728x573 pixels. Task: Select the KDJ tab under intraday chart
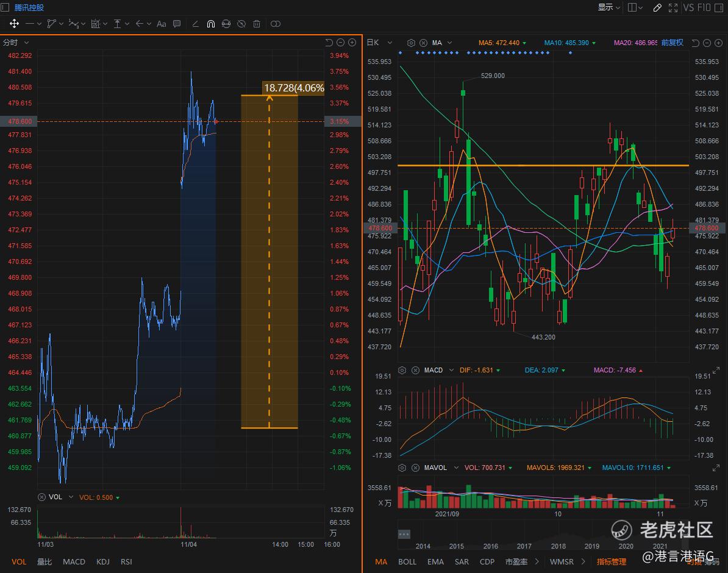tap(103, 561)
